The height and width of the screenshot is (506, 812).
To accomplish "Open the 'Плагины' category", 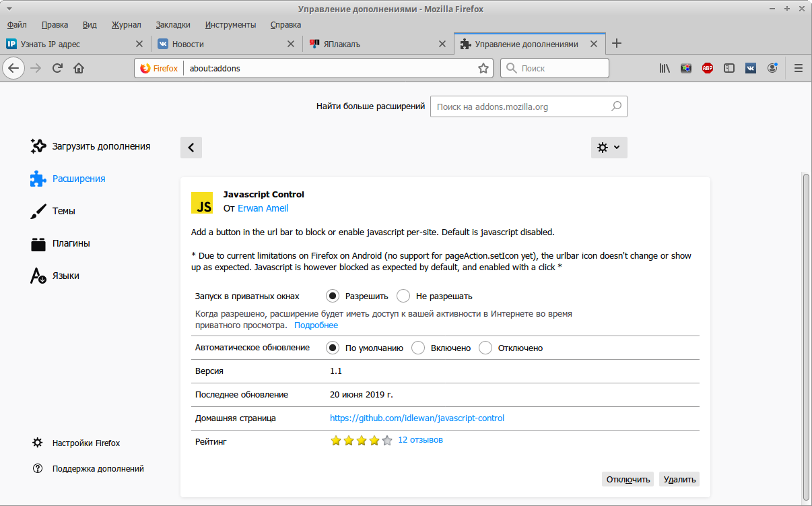I will [x=61, y=243].
